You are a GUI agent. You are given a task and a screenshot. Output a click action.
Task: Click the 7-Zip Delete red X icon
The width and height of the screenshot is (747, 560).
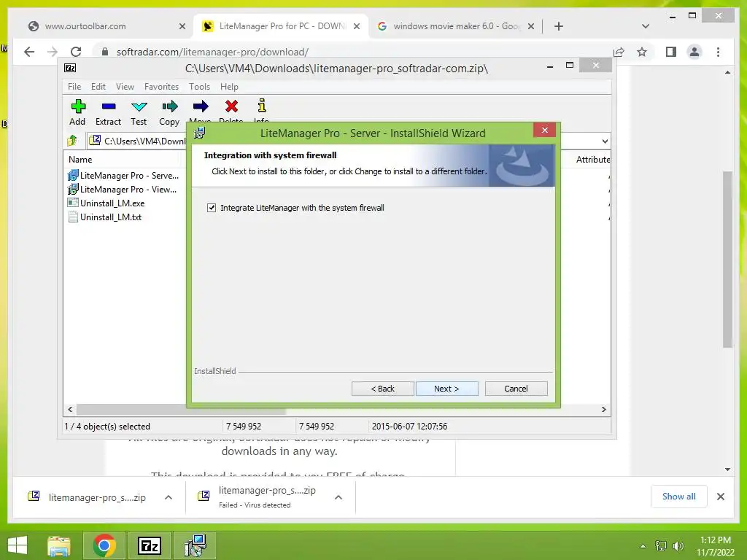pos(231,106)
